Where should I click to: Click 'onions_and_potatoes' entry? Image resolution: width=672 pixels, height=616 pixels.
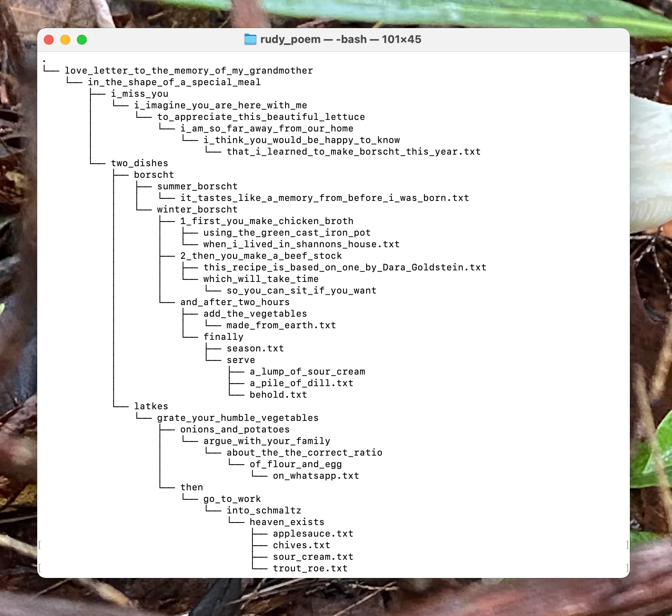click(x=235, y=430)
